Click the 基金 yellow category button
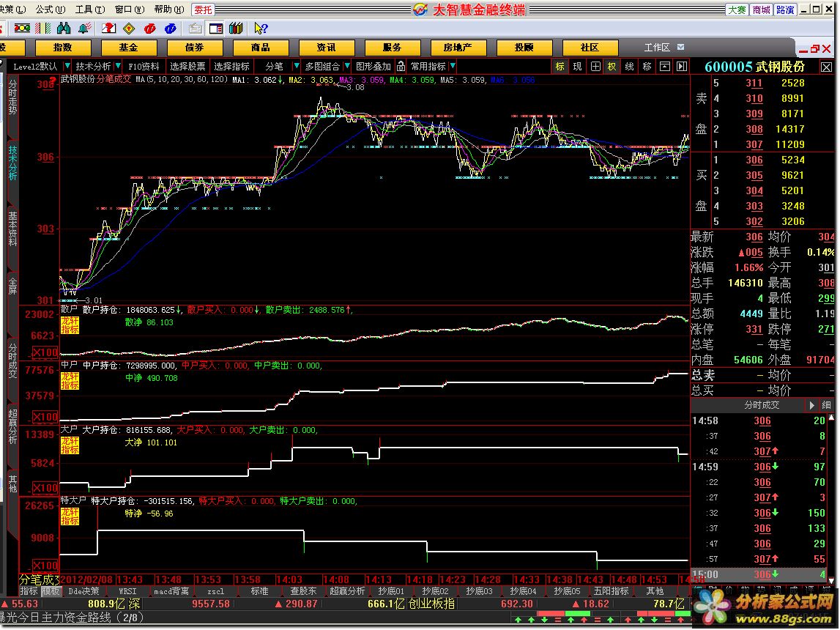The height and width of the screenshot is (630, 840). click(129, 48)
